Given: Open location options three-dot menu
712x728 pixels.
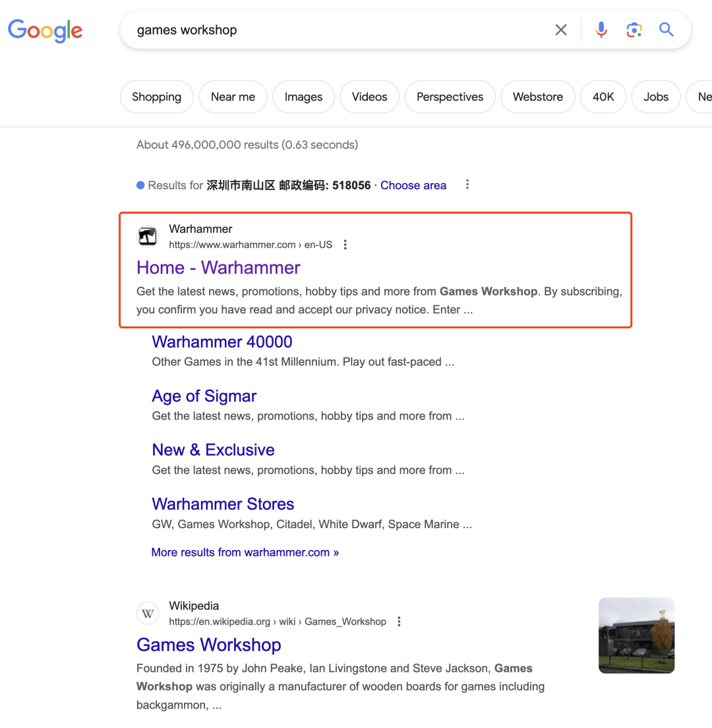Looking at the screenshot, I should tap(467, 185).
